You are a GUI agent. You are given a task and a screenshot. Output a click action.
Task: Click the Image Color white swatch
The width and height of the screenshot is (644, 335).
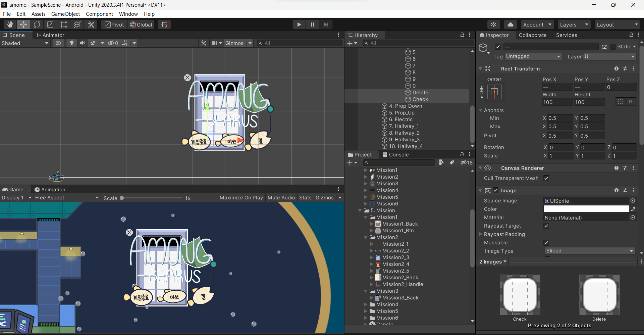[586, 209]
